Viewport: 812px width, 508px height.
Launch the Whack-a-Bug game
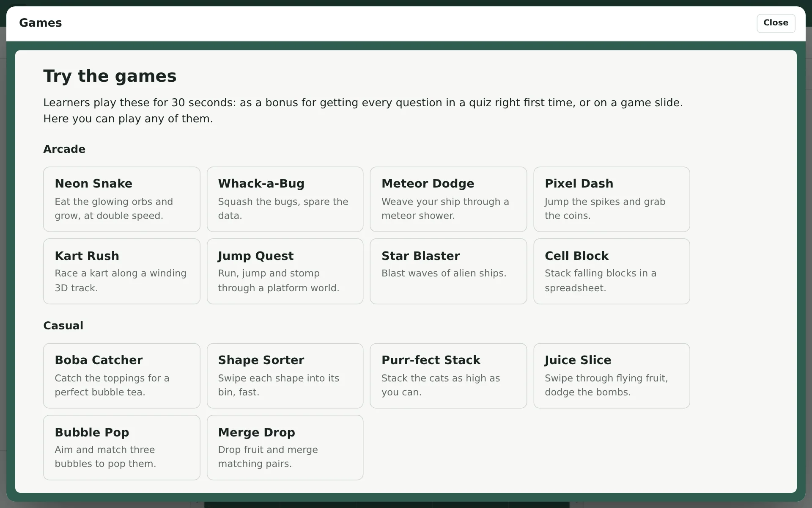(285, 199)
